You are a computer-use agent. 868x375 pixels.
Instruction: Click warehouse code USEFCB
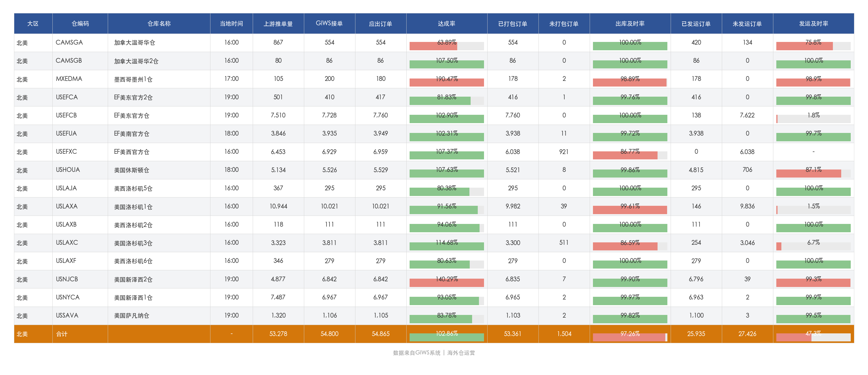pos(66,115)
